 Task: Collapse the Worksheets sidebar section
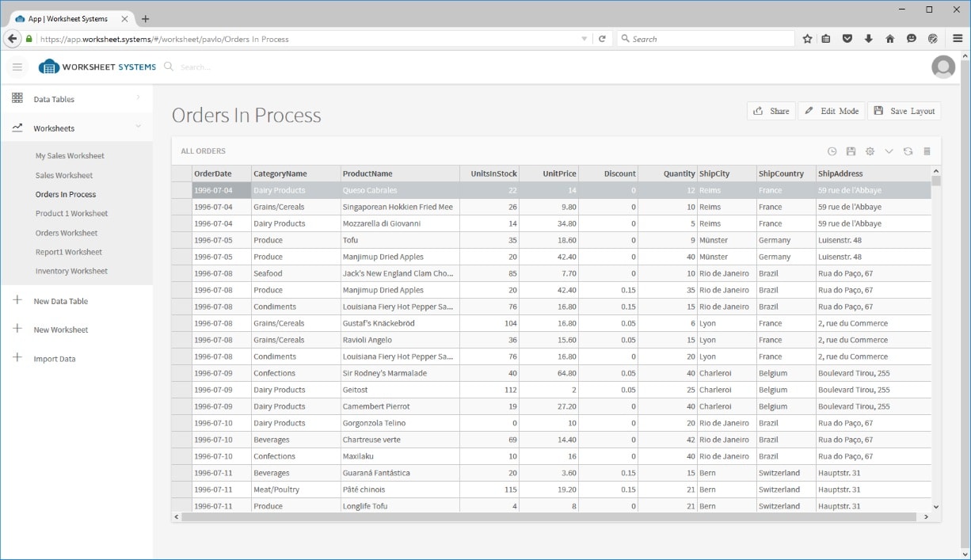(138, 127)
